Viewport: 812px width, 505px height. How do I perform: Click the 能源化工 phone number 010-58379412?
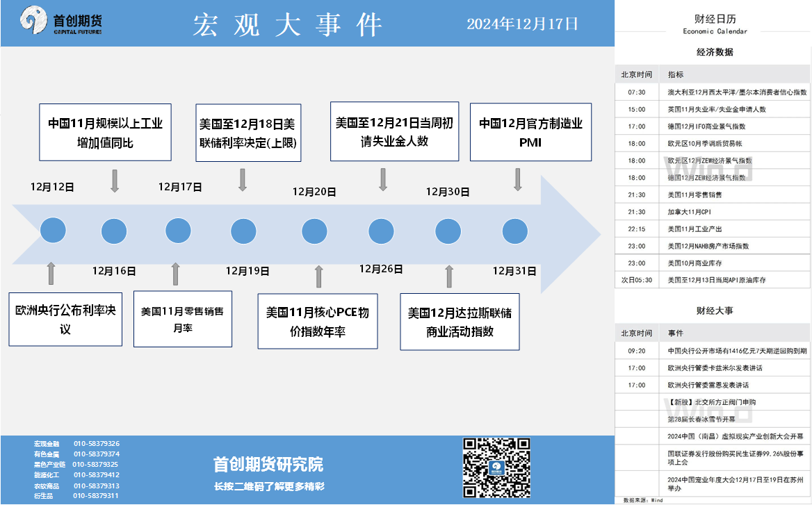97,474
